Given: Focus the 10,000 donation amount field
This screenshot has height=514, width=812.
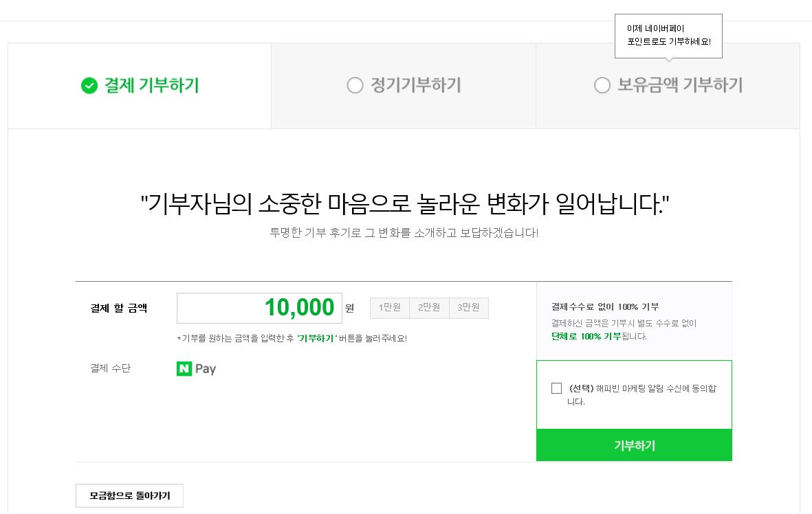Looking at the screenshot, I should point(259,308).
